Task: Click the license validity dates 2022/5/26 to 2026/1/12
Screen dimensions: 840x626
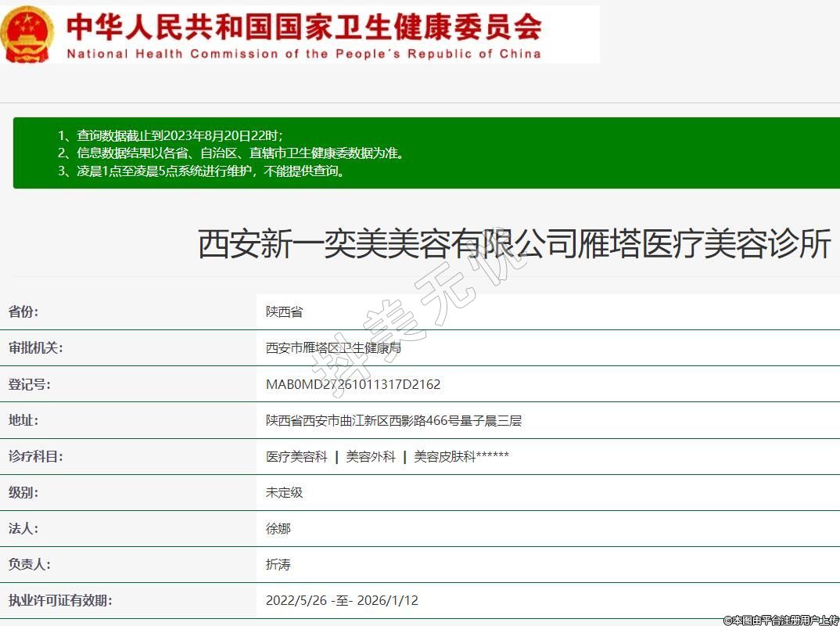Action: [x=342, y=600]
